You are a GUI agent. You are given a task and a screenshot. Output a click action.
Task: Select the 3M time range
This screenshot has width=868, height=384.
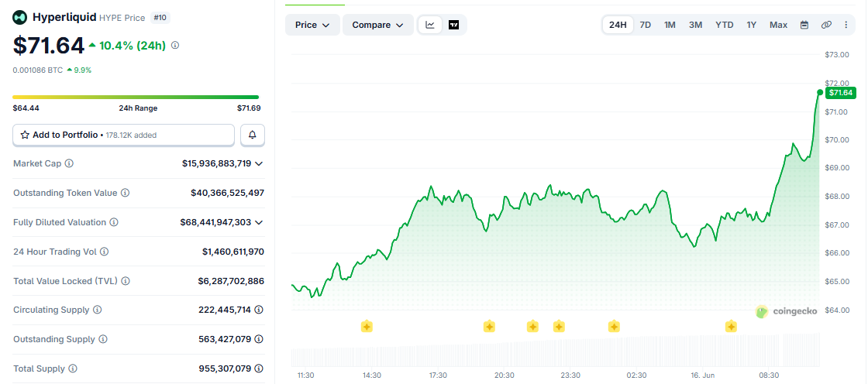(x=696, y=25)
